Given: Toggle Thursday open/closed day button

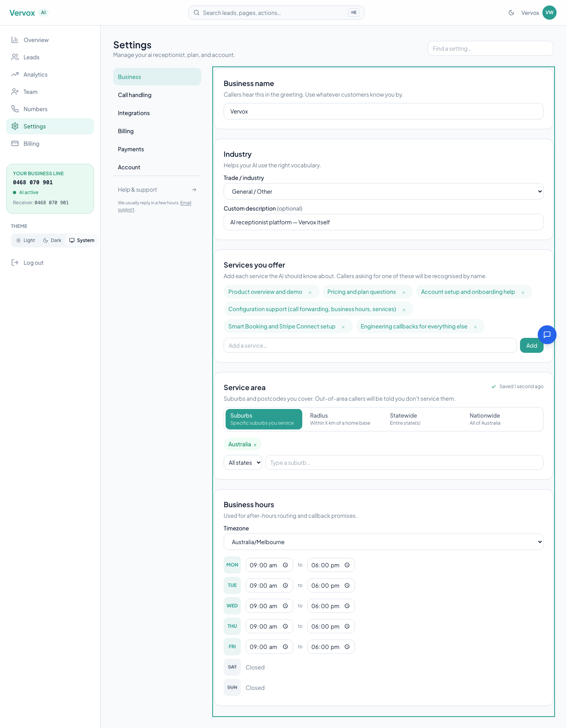Looking at the screenshot, I should [232, 626].
